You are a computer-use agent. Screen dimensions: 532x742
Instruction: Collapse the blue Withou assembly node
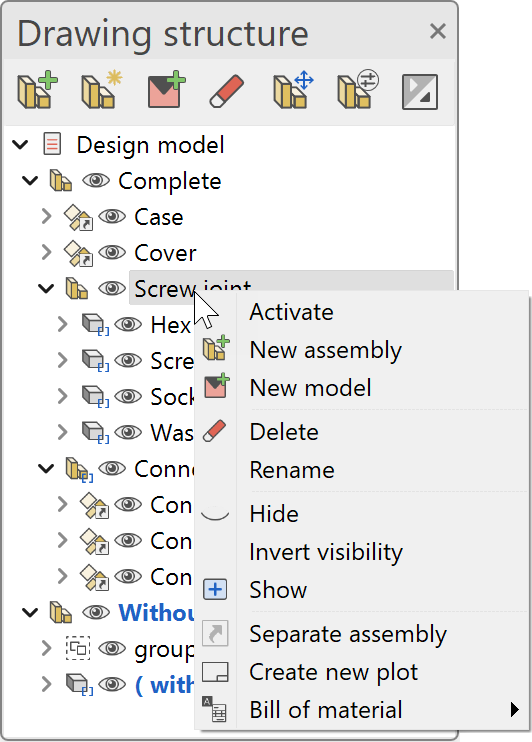30,612
